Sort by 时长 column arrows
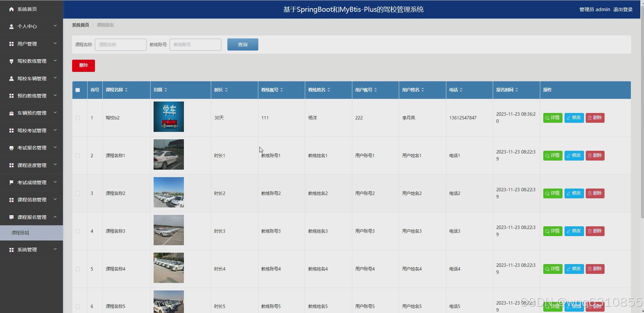 point(226,90)
